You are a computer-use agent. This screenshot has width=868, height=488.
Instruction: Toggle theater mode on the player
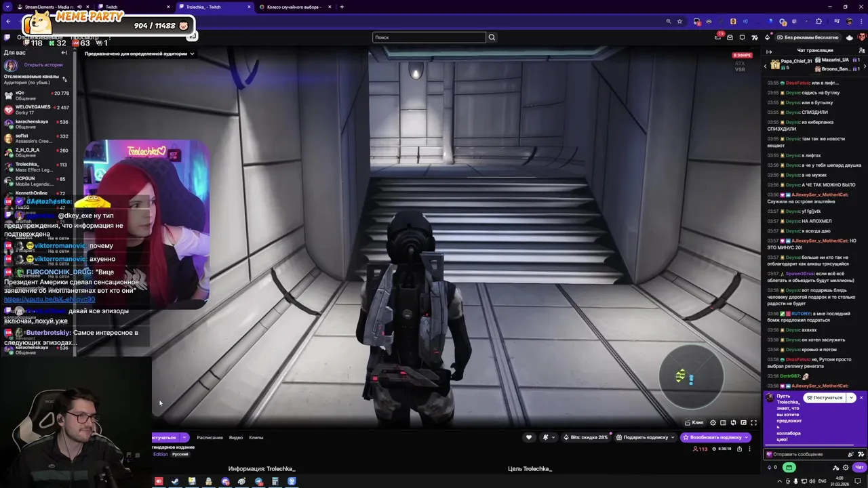[723, 423]
